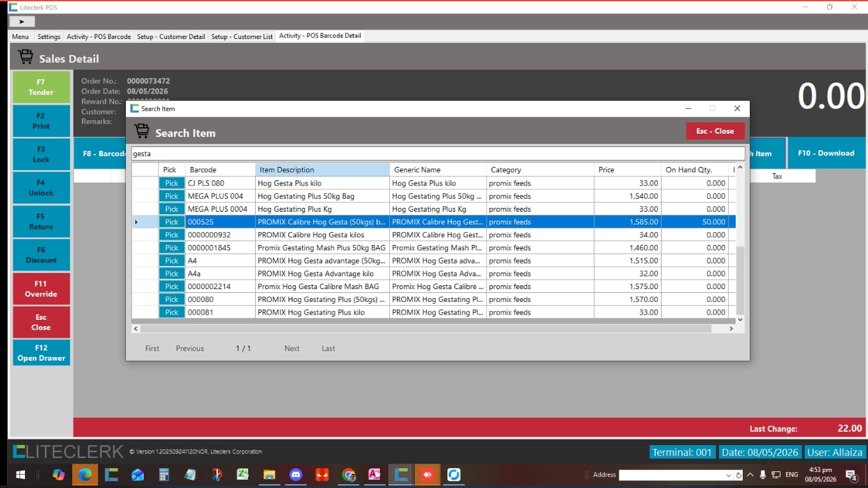Sort by the Price column header

[x=628, y=169]
